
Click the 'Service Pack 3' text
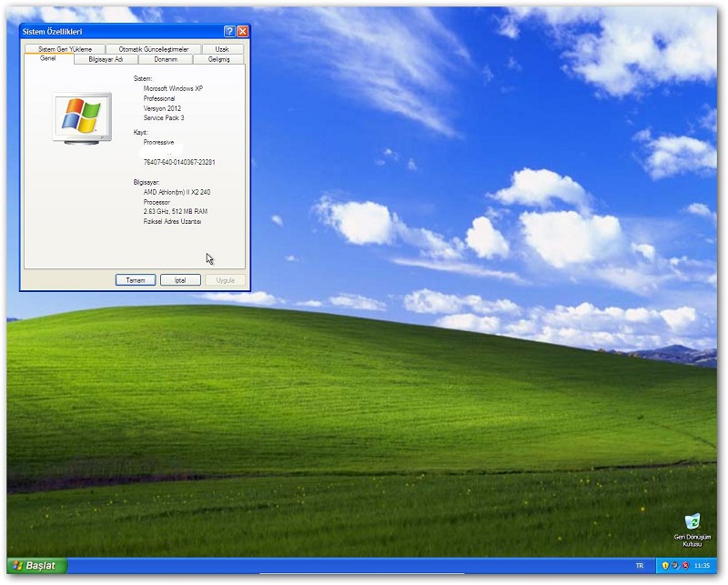click(x=164, y=118)
